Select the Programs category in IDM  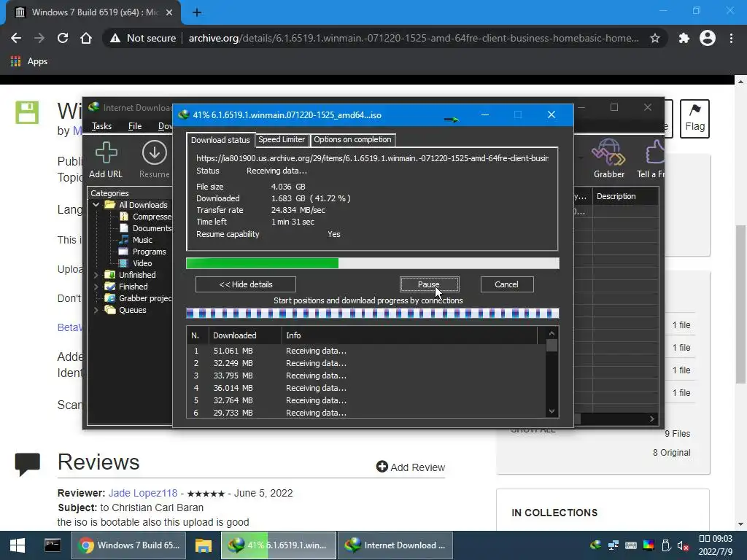click(149, 252)
